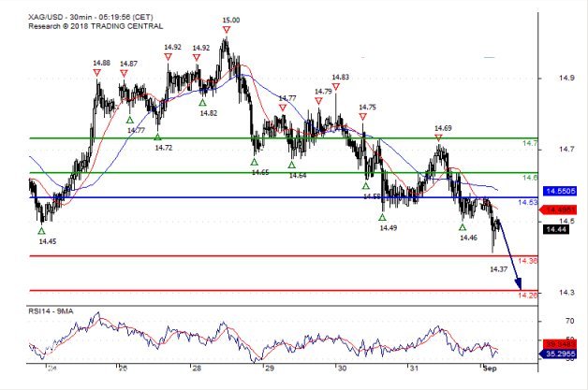Viewport: 588px width, 390px height.
Task: Select the red peak marker at 14.83
Action: pyautogui.click(x=335, y=87)
